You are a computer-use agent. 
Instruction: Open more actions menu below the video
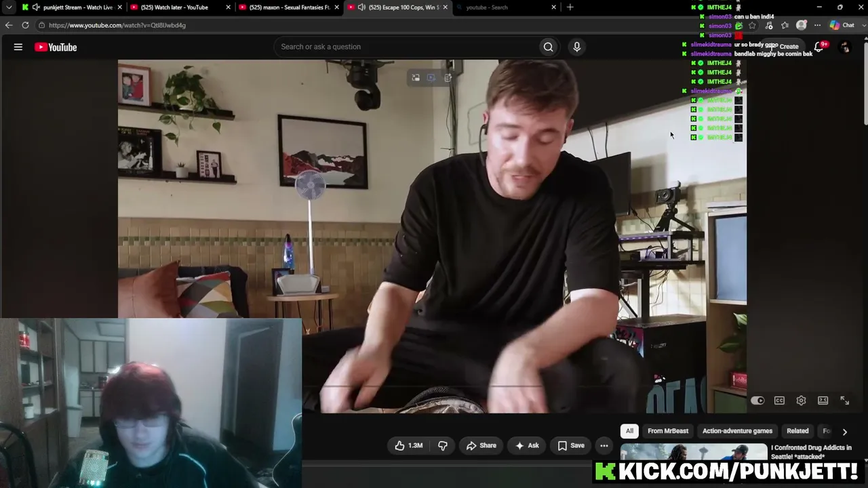(x=604, y=445)
